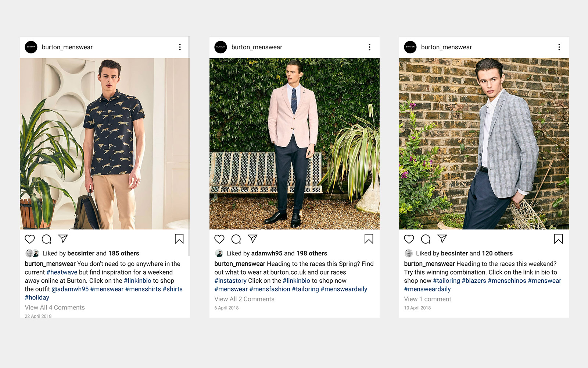Click View All 4 Comments
This screenshot has width=588, height=368.
55,308
